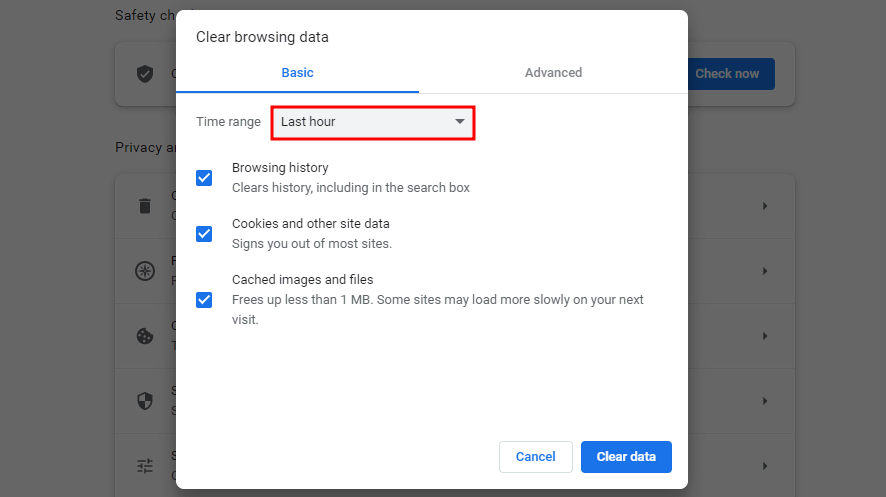Click the sliders icon for site settings
This screenshot has width=886, height=497.
pyautogui.click(x=145, y=466)
